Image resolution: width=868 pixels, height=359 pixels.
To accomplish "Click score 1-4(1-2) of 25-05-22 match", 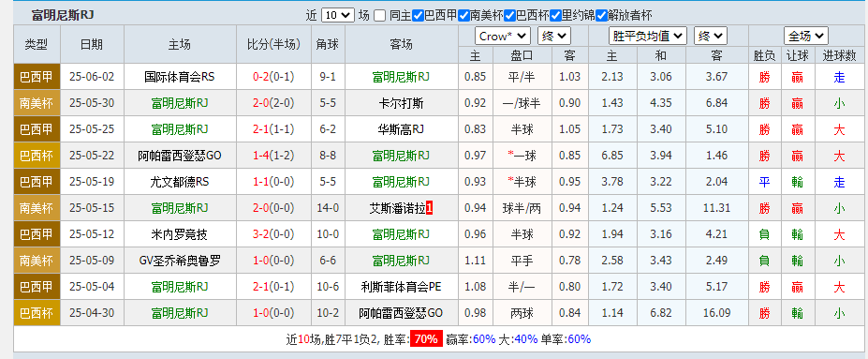I will pyautogui.click(x=273, y=156).
